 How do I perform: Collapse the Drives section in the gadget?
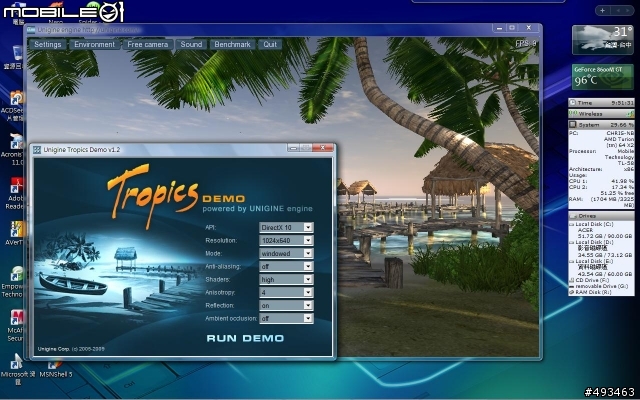tap(601, 216)
